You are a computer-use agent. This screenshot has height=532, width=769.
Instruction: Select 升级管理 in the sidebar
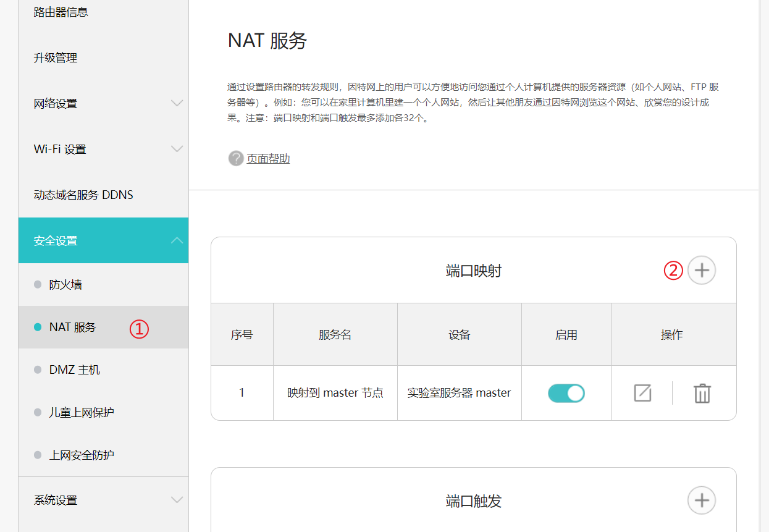click(x=56, y=57)
